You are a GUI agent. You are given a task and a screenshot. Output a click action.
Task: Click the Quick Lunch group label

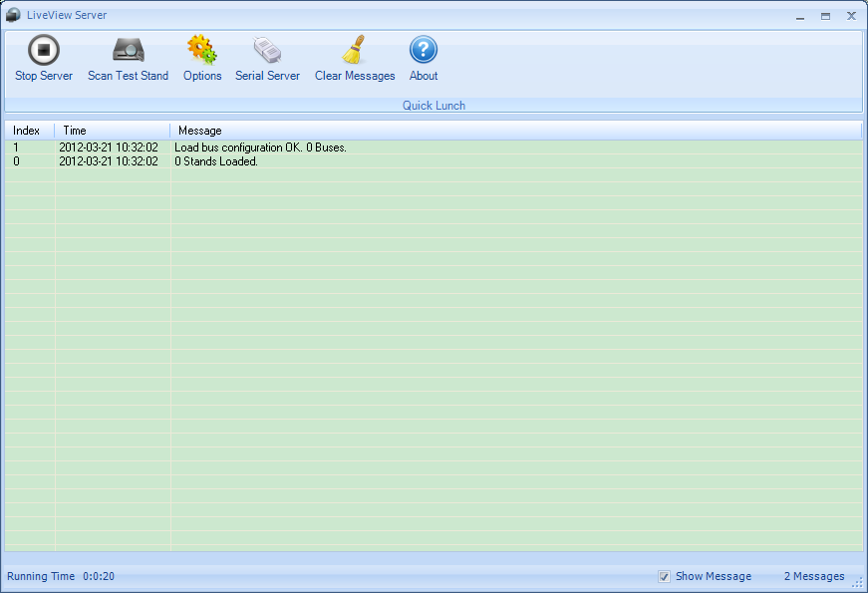(434, 106)
